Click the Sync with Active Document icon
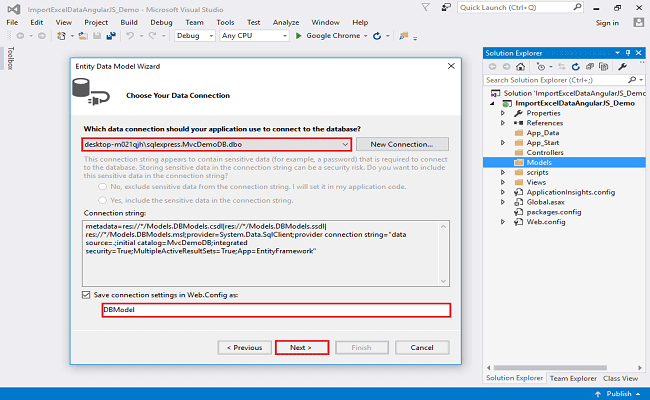Screen dimensions: 650x400 pyautogui.click(x=561, y=66)
